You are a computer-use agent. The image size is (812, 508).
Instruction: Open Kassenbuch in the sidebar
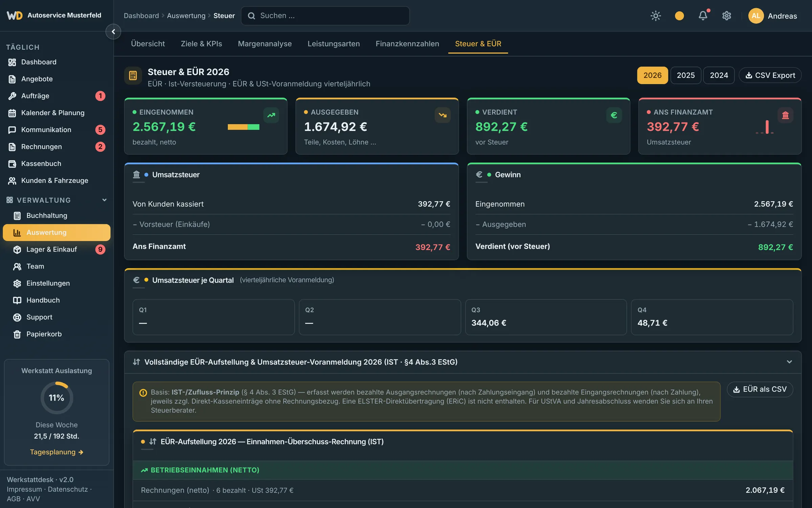57,164
